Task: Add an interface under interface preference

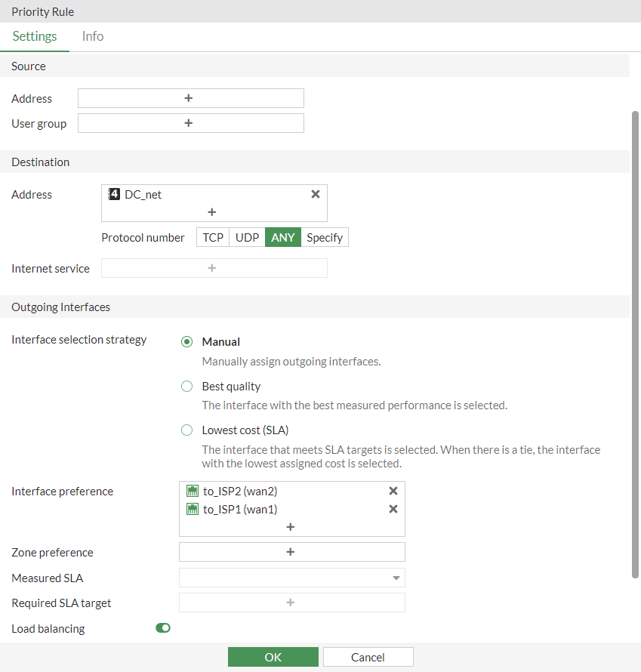Action: click(x=291, y=527)
